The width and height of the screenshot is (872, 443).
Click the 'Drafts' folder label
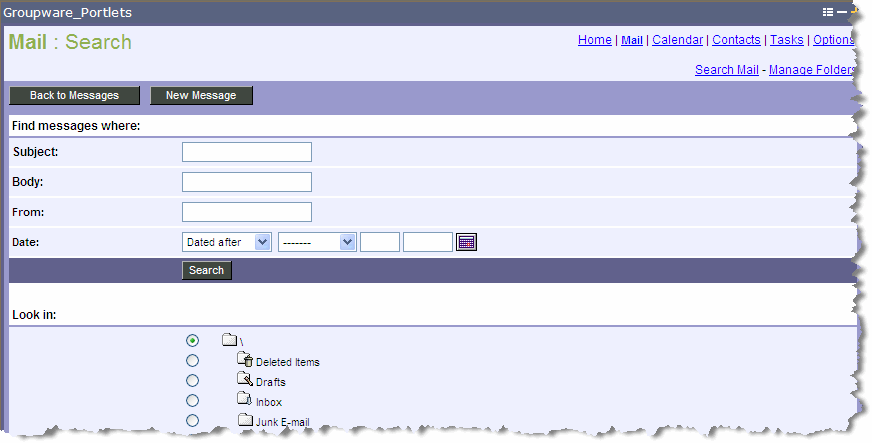[x=271, y=382]
